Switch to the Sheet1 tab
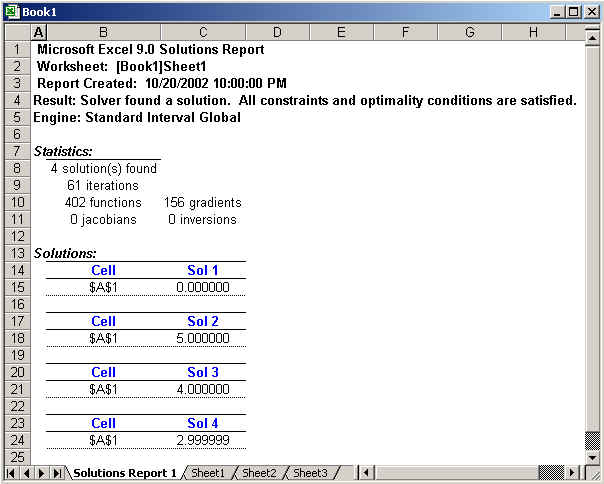604x484 pixels. tap(208, 473)
